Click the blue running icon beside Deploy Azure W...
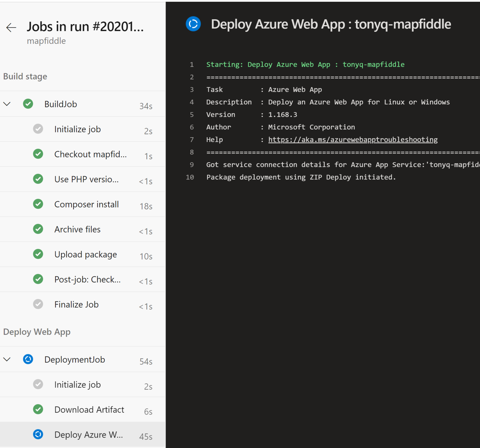The height and width of the screenshot is (448, 480). 38,434
